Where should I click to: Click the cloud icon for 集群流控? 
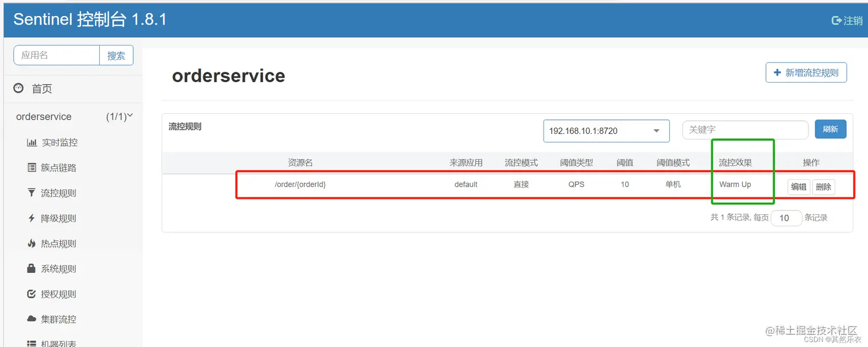[32, 319]
